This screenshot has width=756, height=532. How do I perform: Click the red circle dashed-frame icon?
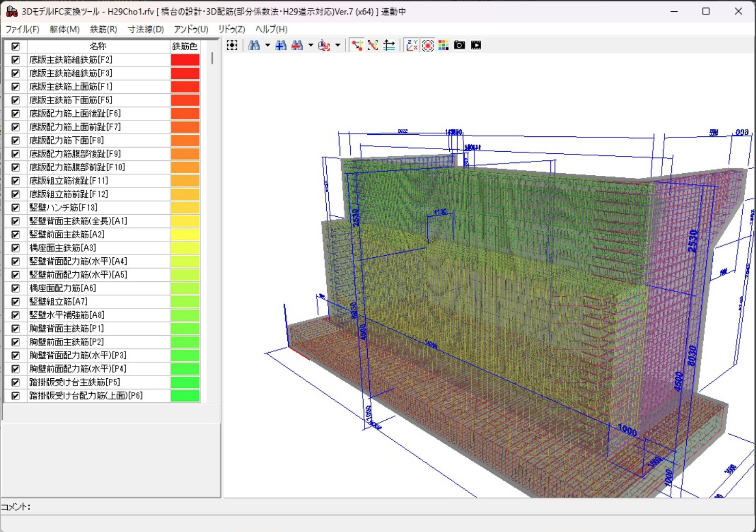tap(428, 46)
